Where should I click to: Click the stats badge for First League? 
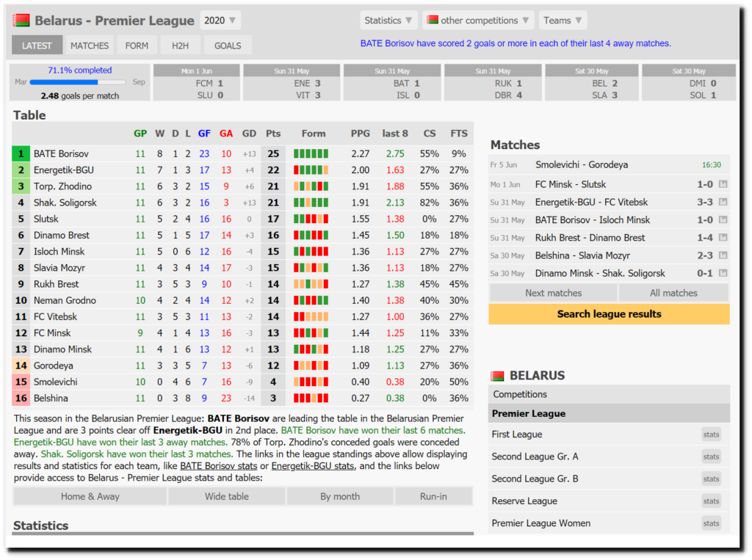(711, 434)
